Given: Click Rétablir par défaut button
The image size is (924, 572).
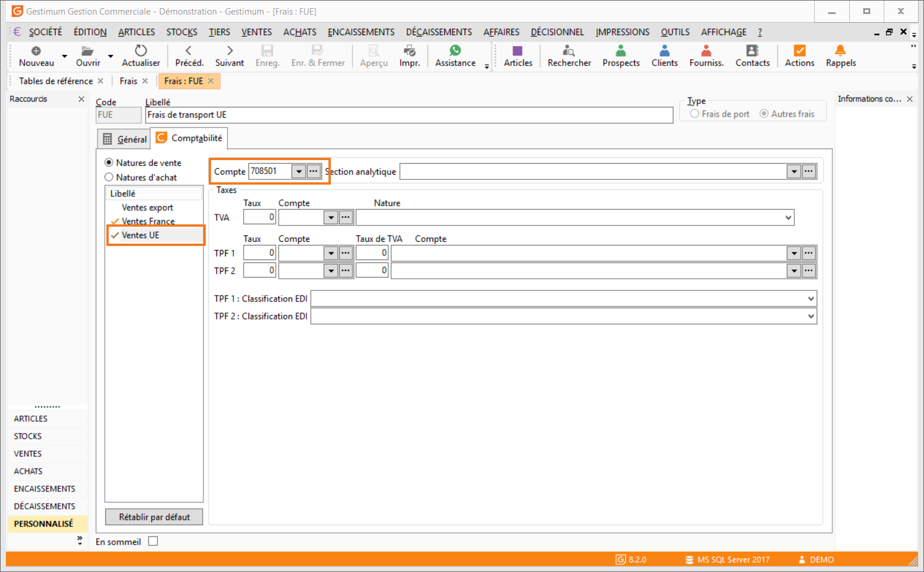Looking at the screenshot, I should [x=154, y=517].
